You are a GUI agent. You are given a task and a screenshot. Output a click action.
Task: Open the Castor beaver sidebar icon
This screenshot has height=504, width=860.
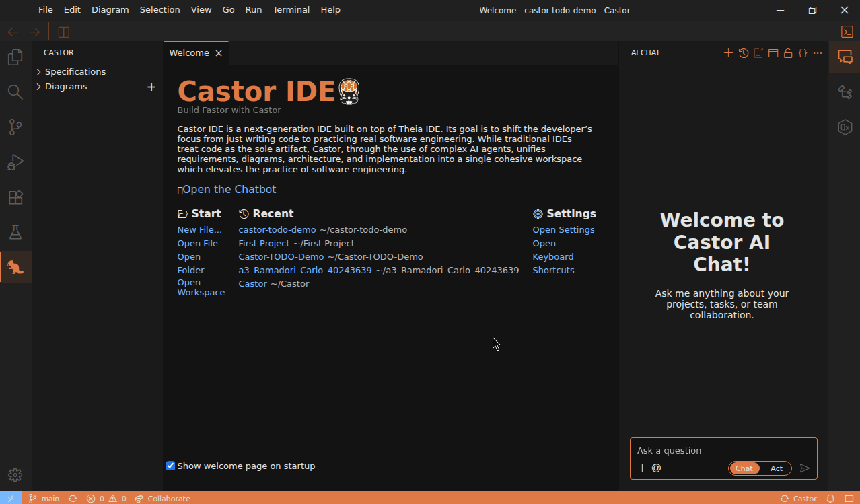[15, 267]
